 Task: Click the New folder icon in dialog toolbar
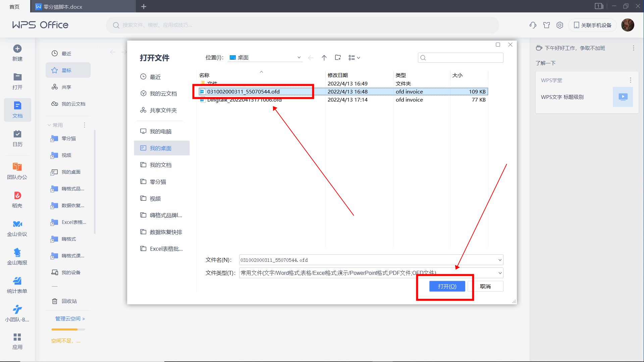[x=338, y=58]
